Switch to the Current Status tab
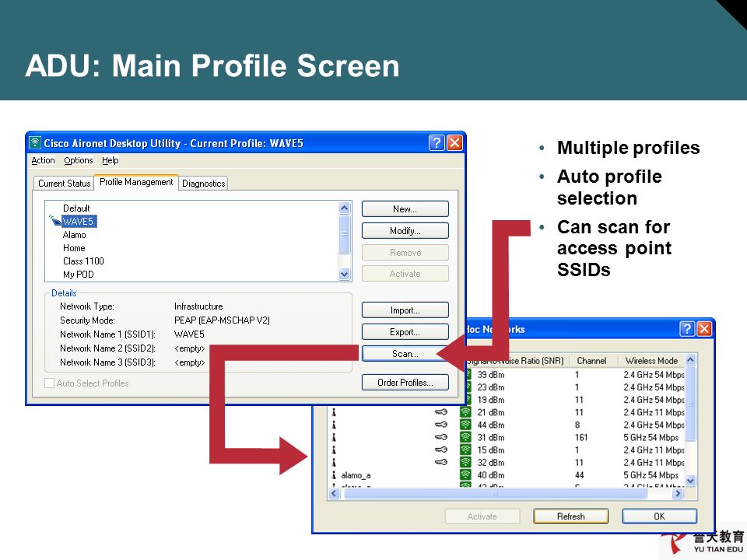Screen dimensions: 747x560 65,184
